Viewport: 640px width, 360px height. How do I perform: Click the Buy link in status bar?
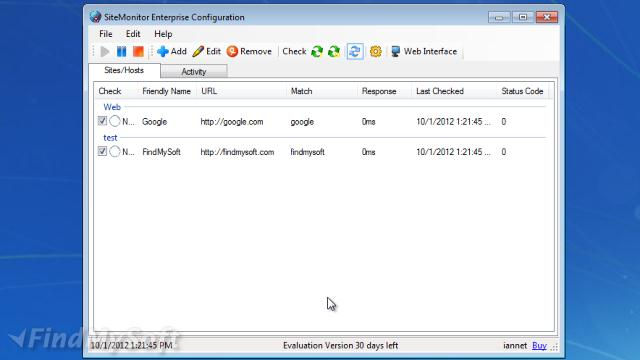[539, 346]
